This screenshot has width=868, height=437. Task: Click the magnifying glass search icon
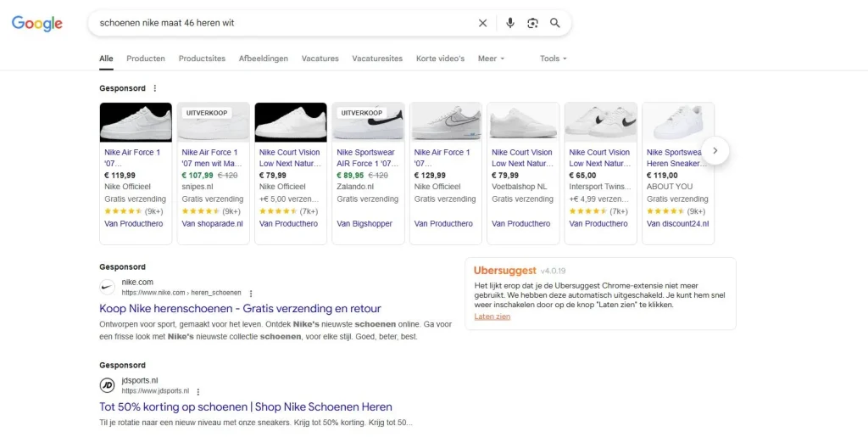(x=554, y=23)
